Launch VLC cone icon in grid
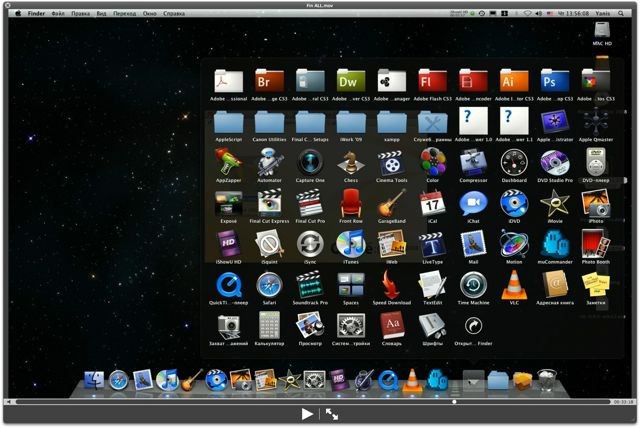This screenshot has height=428, width=640. click(514, 285)
